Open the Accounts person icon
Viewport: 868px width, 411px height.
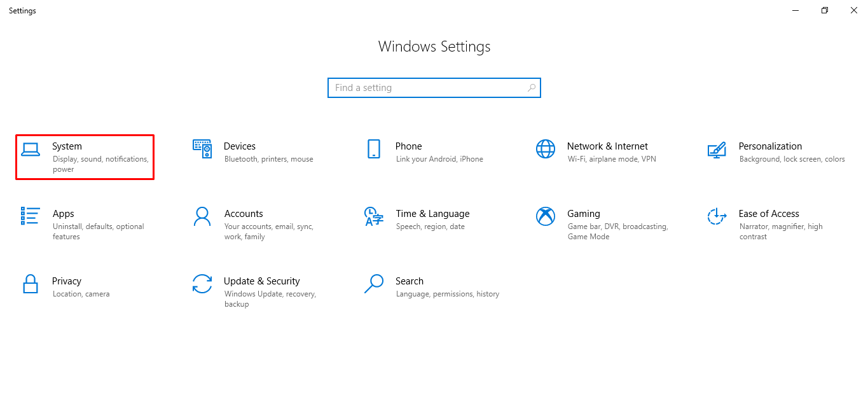click(x=202, y=216)
